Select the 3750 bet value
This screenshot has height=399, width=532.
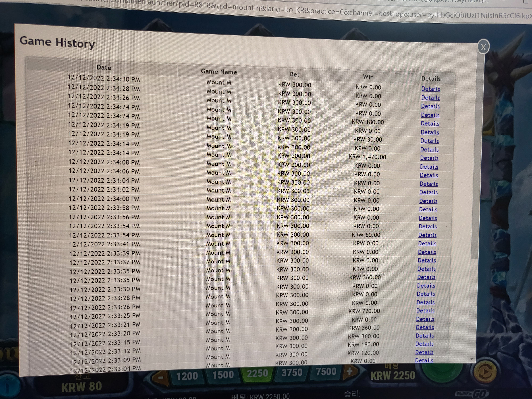coord(292,373)
